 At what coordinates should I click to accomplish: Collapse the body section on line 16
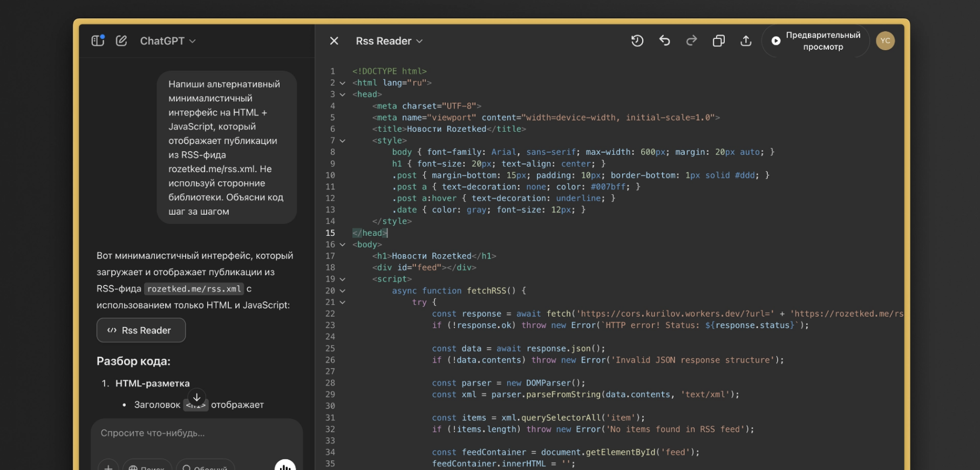pos(342,245)
